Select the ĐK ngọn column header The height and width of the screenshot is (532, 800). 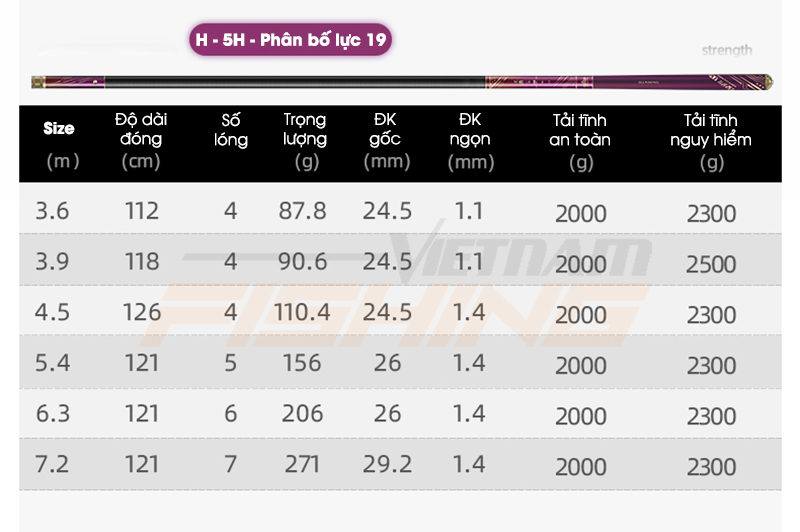[x=470, y=140]
